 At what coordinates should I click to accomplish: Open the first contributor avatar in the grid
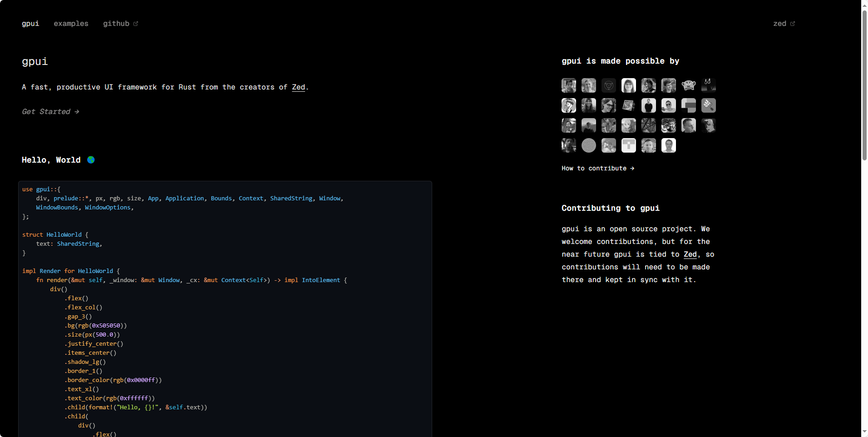569,85
